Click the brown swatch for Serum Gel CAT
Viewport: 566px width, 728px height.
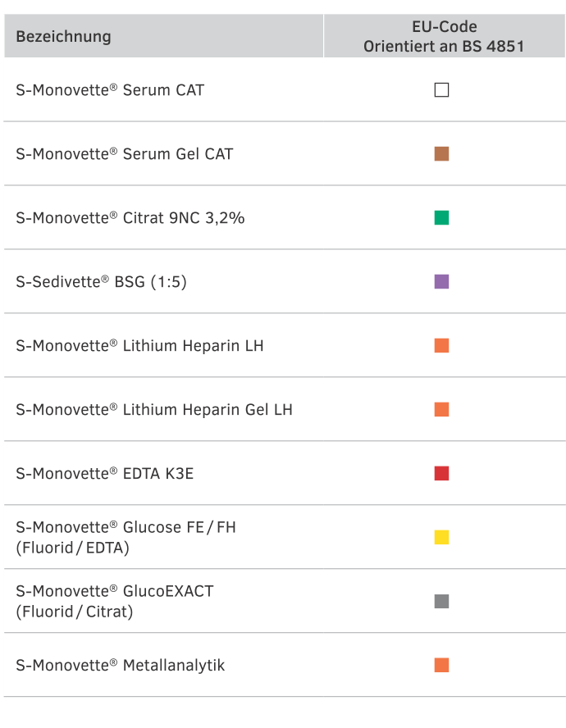coord(441,154)
